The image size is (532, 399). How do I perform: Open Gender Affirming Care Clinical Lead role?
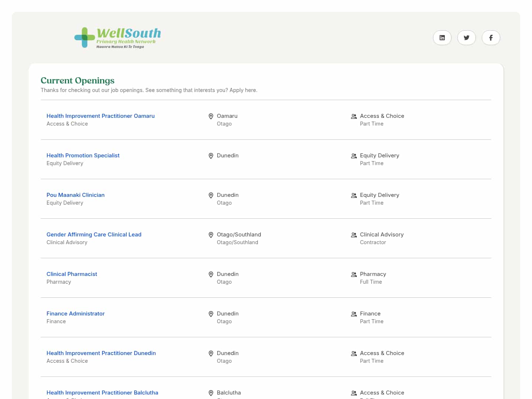[x=94, y=234]
